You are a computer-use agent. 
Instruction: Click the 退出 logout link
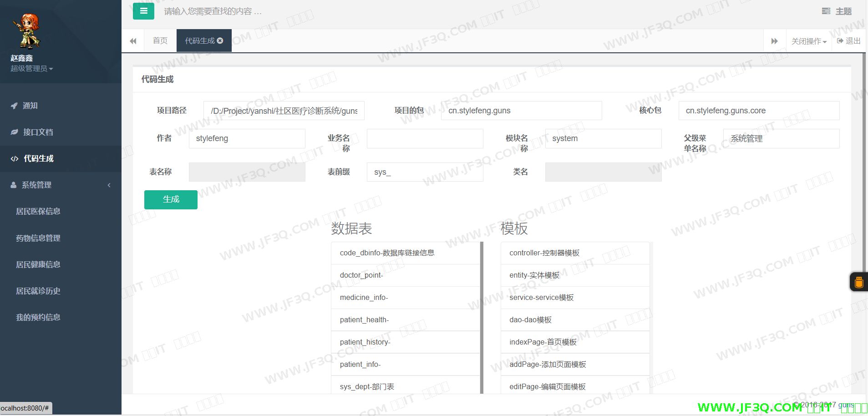coord(849,41)
